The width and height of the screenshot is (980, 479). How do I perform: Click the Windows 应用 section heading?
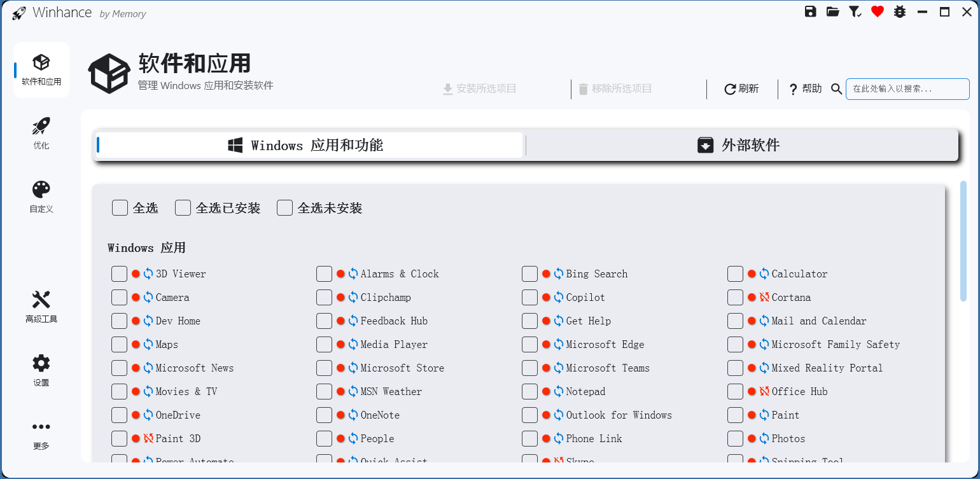coord(146,248)
